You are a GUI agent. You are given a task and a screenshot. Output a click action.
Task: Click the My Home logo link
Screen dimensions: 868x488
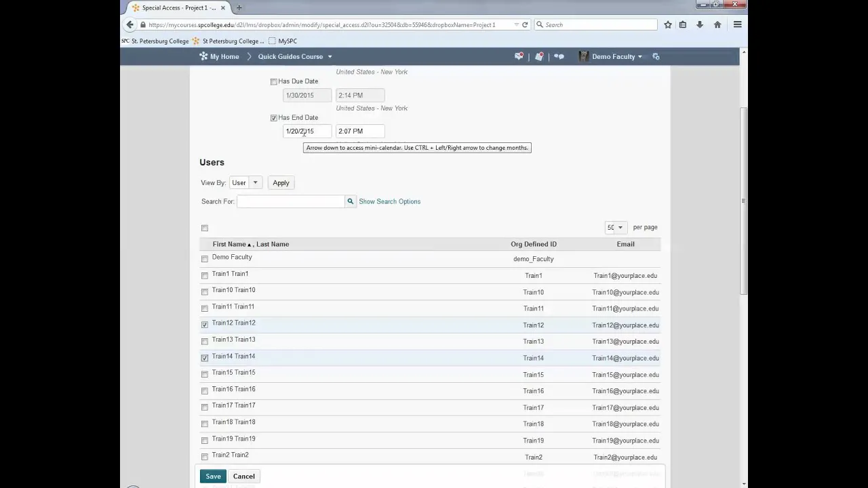click(x=219, y=56)
